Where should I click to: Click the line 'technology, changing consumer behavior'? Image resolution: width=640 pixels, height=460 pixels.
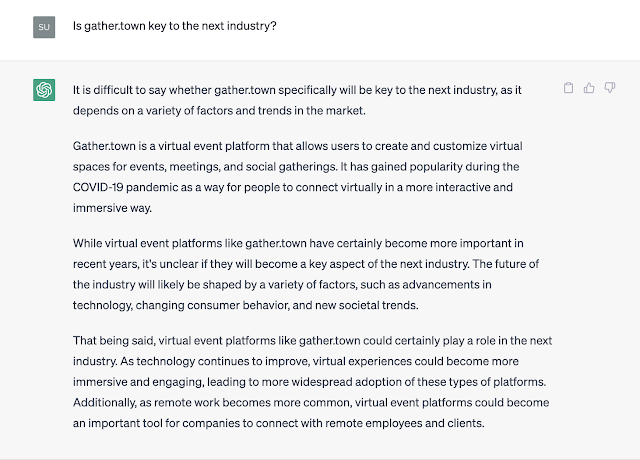coord(245,305)
